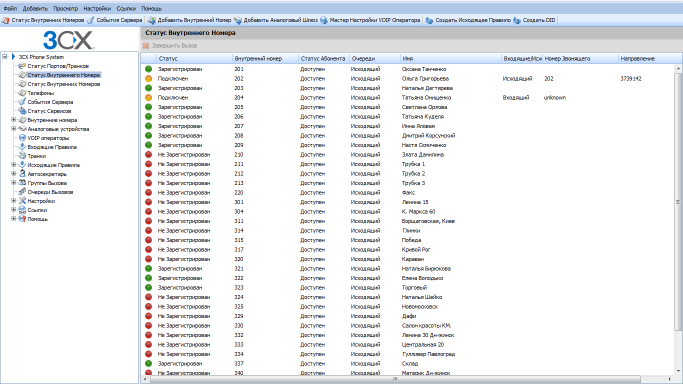Image resolution: width=683 pixels, height=384 pixels.
Task: Click the Кривой Рог name cell
Action: pos(416,249)
